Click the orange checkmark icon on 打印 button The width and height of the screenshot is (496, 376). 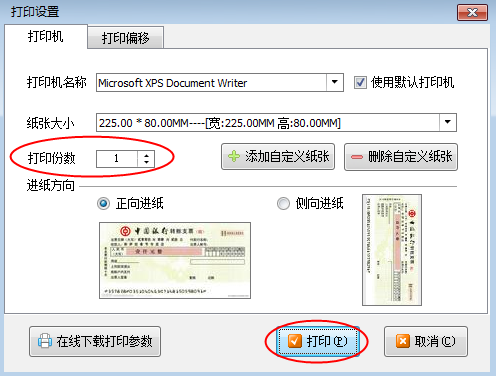pyautogui.click(x=295, y=341)
